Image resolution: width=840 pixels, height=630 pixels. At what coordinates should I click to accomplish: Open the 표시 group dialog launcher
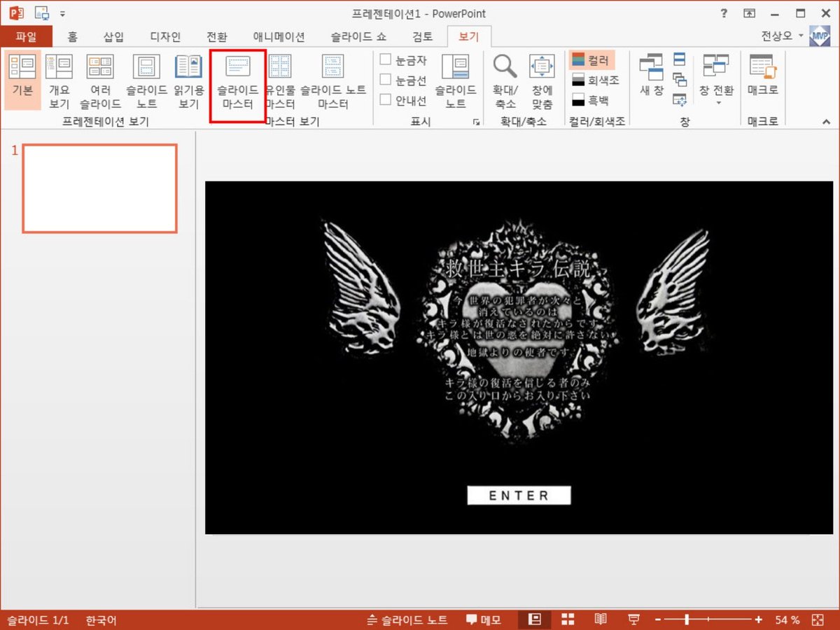pos(477,122)
